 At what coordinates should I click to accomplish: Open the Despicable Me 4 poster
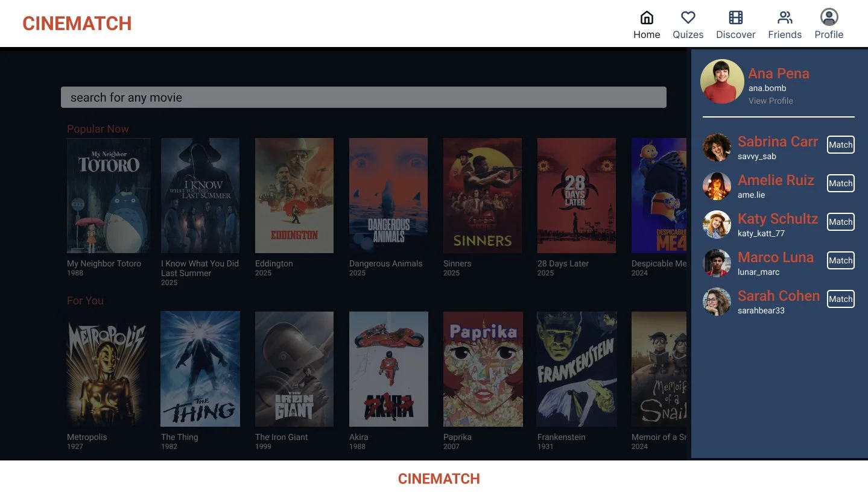(659, 195)
